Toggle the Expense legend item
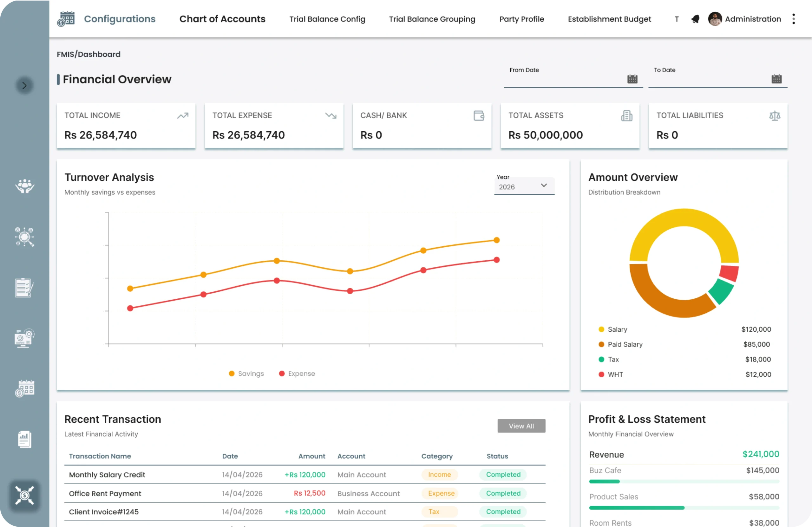 pos(297,374)
